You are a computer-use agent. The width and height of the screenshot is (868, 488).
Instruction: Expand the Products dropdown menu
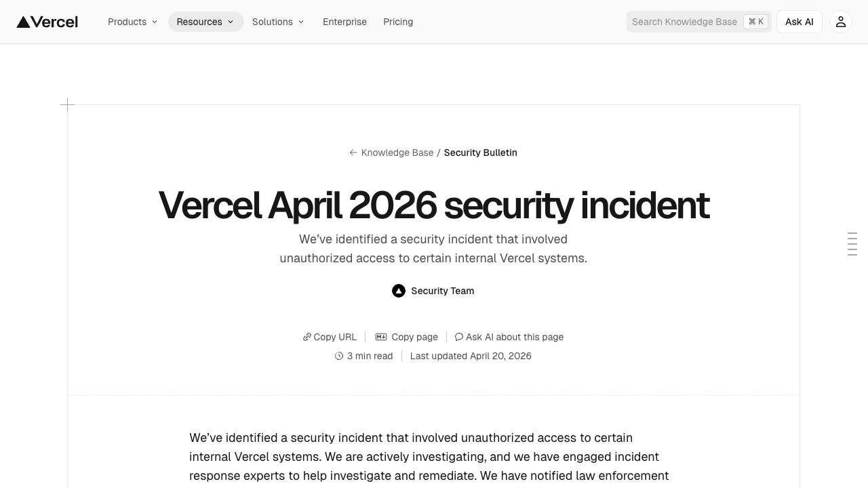tap(132, 22)
